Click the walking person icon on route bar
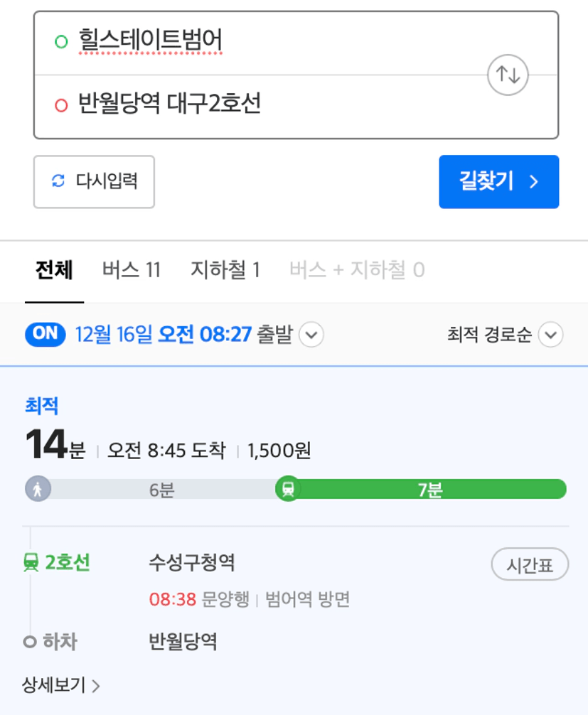Image resolution: width=588 pixels, height=715 pixels. coord(38,490)
